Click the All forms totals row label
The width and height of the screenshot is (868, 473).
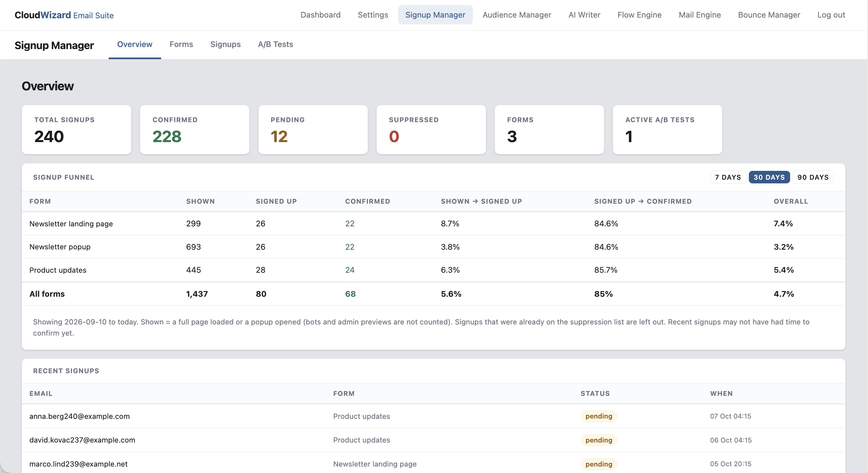[47, 294]
